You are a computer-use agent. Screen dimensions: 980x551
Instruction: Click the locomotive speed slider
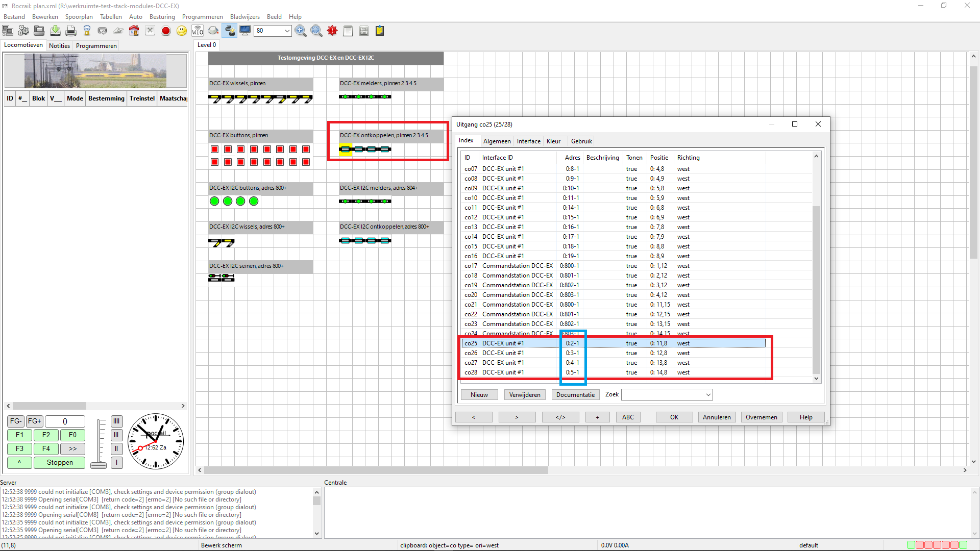point(99,464)
